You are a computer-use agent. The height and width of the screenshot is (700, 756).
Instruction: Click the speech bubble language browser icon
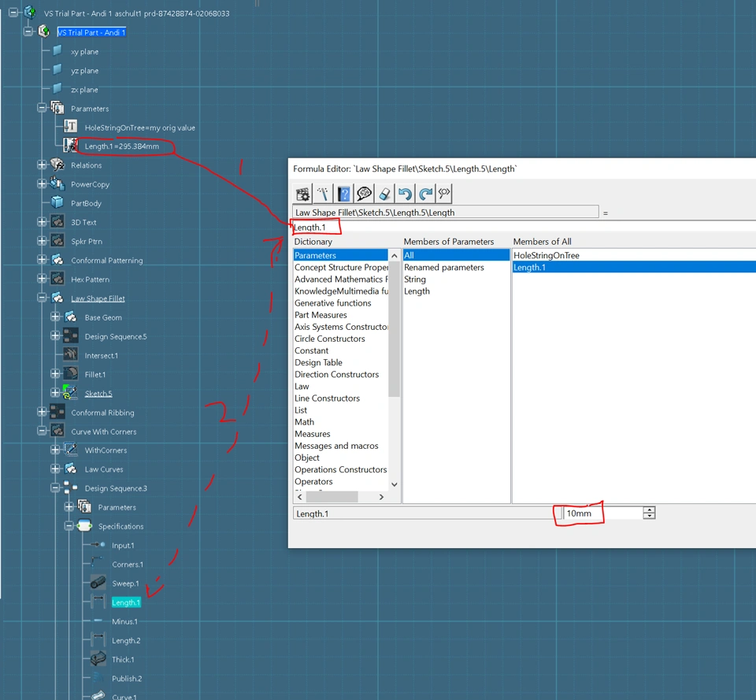[364, 194]
